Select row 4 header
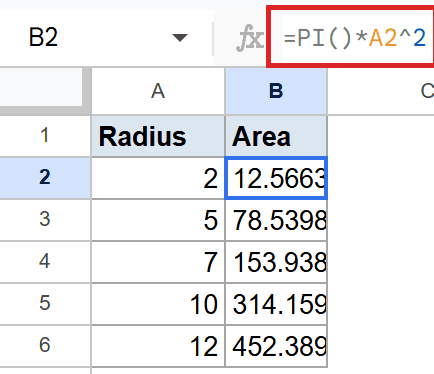This screenshot has width=434, height=374. 45,262
